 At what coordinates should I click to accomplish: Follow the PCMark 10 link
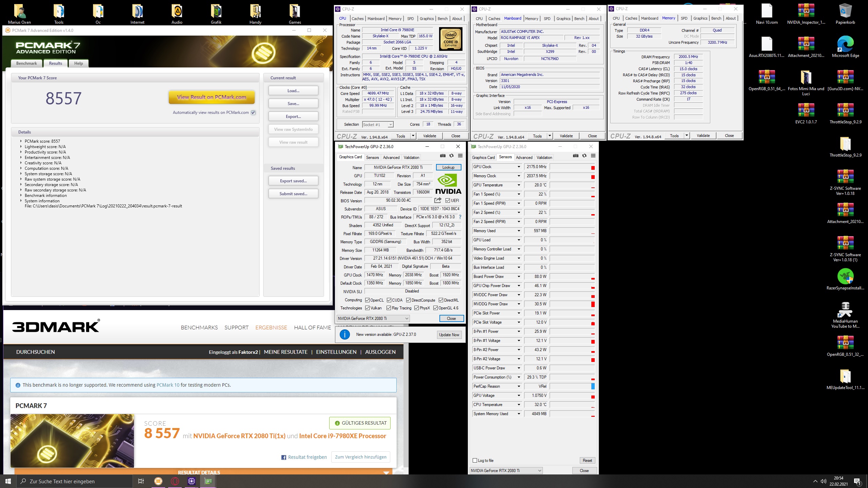coord(168,385)
